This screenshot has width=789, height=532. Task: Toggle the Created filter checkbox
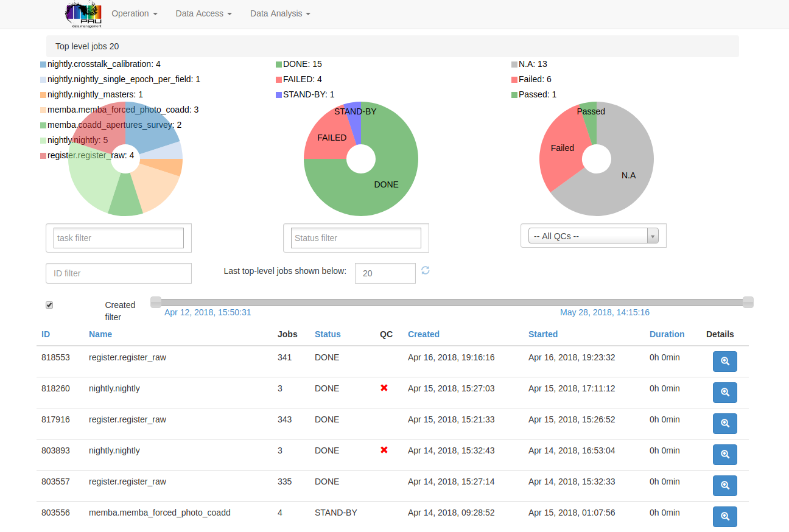coord(49,305)
